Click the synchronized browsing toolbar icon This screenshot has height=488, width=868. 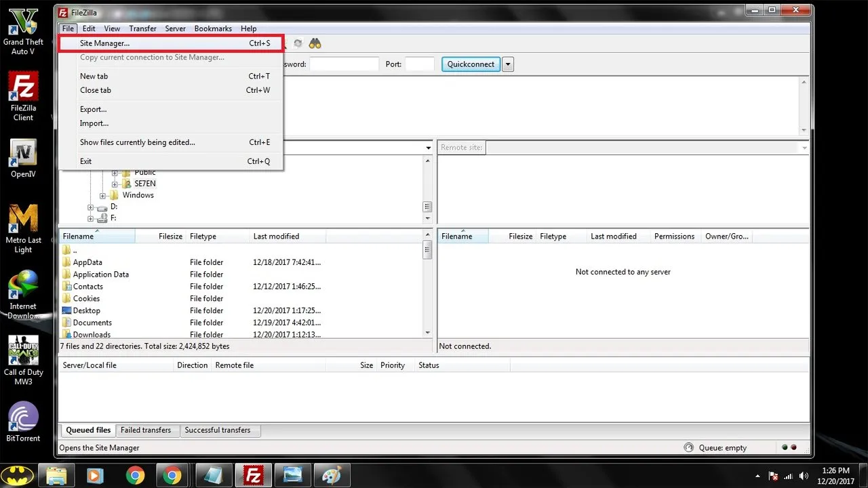(x=298, y=43)
